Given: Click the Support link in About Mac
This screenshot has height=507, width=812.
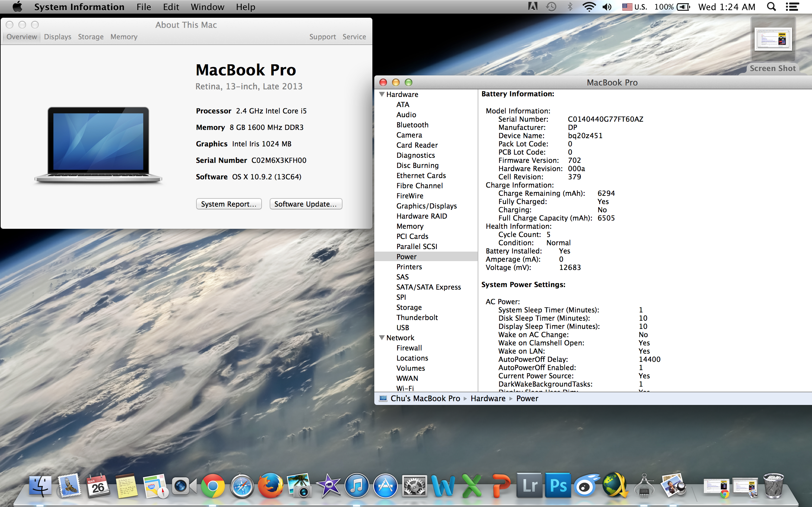Looking at the screenshot, I should point(322,37).
